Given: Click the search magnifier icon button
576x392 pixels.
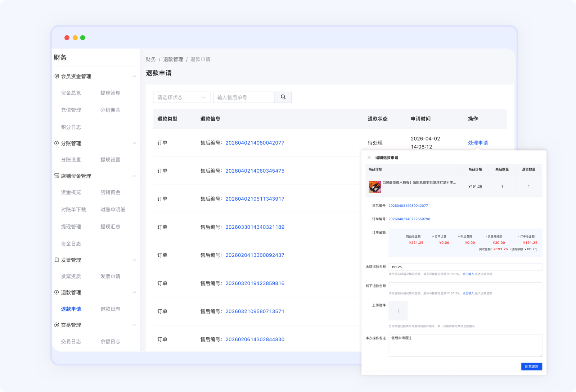Looking at the screenshot, I should tap(283, 97).
